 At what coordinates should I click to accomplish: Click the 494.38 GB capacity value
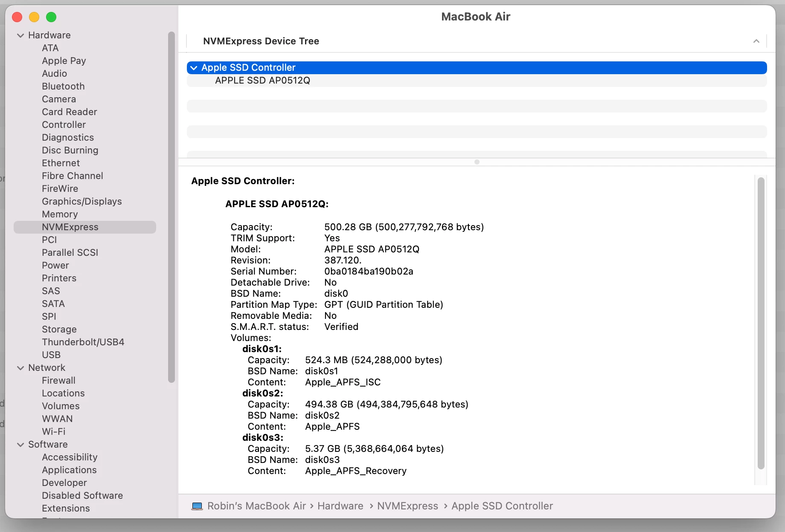387,405
